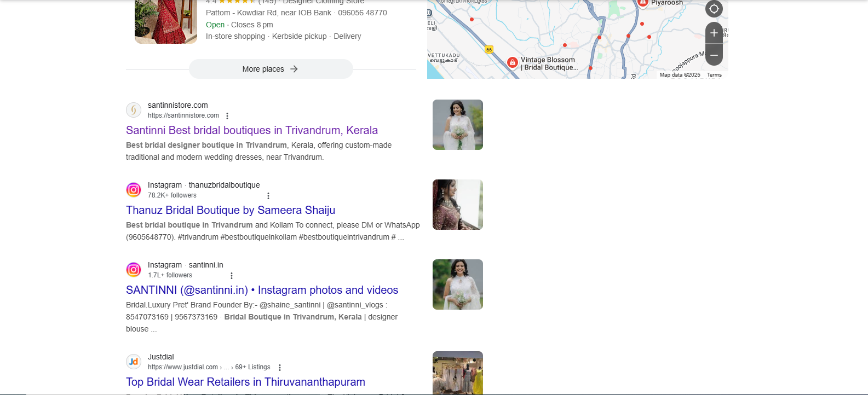Click the https://santinnistore.com URL text
Screen dimensions: 868x395
pos(183,115)
